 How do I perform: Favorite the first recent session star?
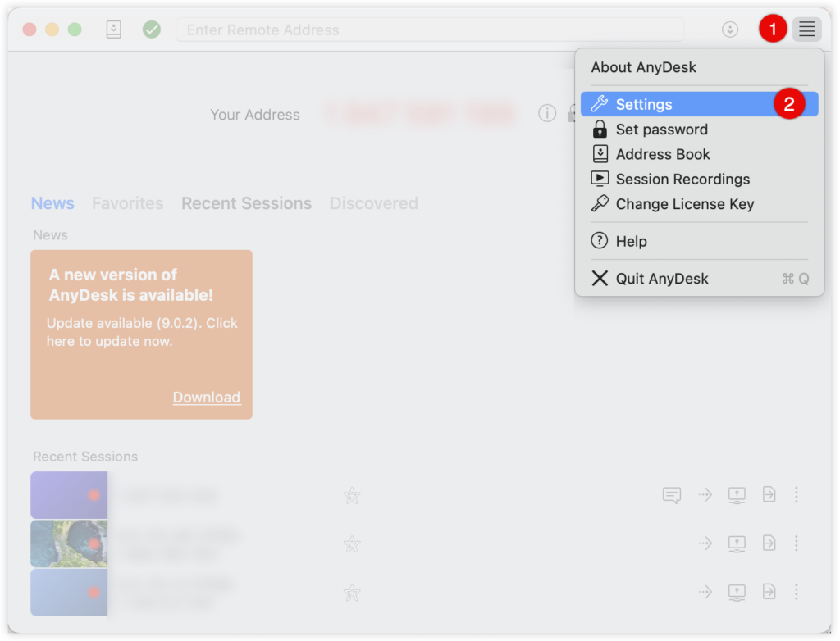352,495
